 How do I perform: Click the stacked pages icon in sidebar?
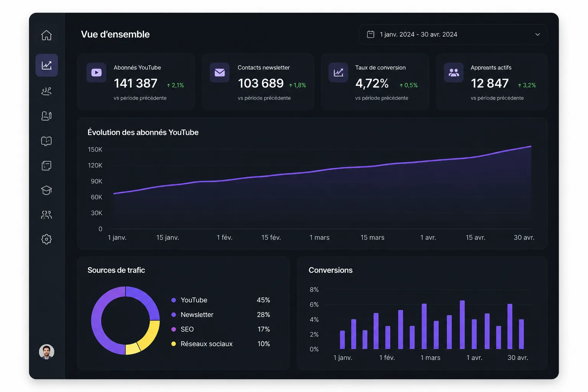(x=46, y=165)
